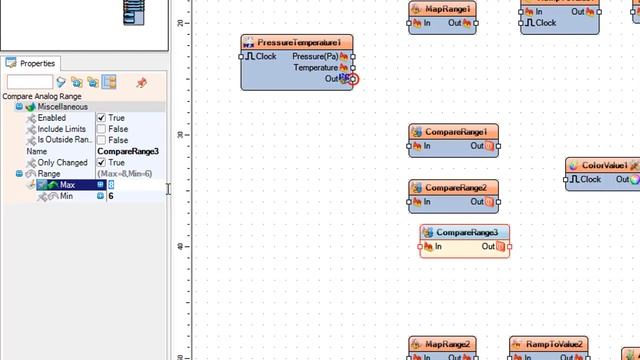The width and height of the screenshot is (640, 360).
Task: Click the pin icon beside Is Outside Range
Action: click(31, 140)
